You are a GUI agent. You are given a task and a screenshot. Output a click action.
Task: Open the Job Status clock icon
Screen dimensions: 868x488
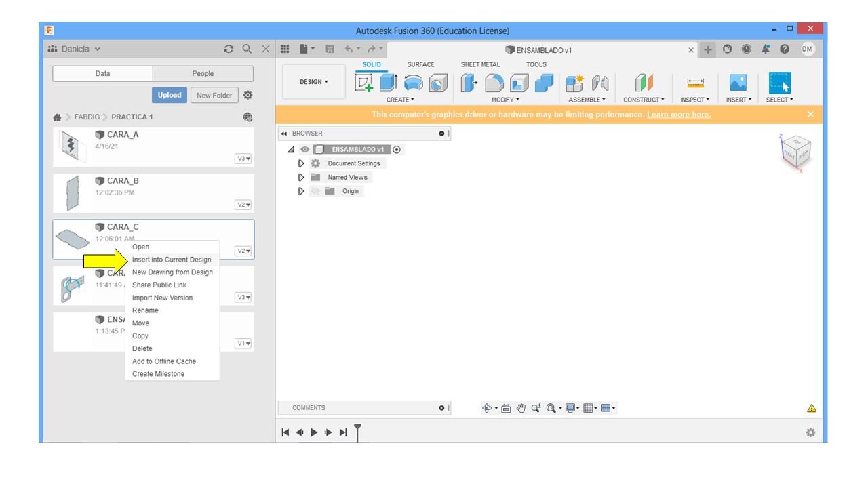pyautogui.click(x=747, y=49)
